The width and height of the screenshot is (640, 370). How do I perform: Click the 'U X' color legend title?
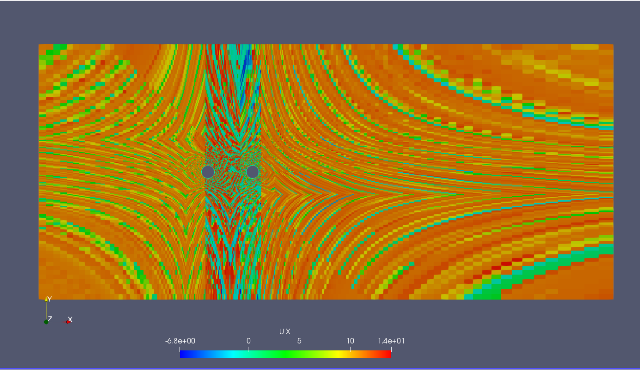[285, 332]
